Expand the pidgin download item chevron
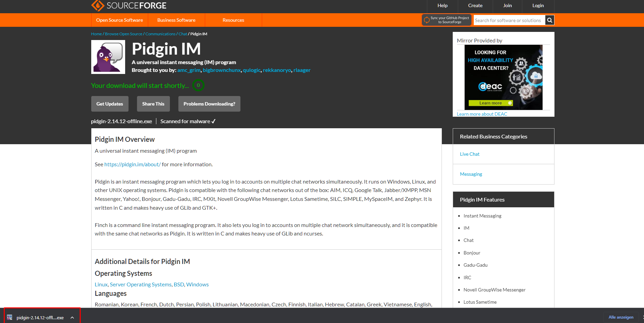Viewport: 644px width, 323px height. coord(72,318)
